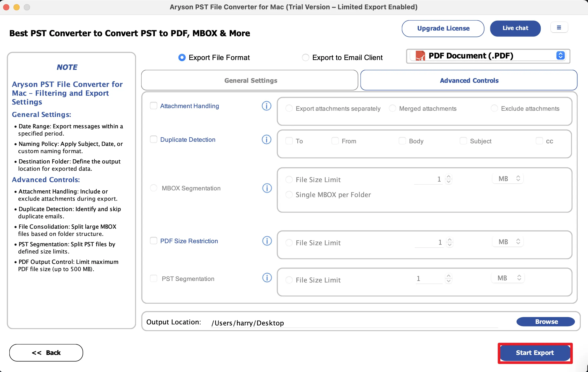
Task: Click stepper arrows for PDF file size
Action: (x=450, y=242)
